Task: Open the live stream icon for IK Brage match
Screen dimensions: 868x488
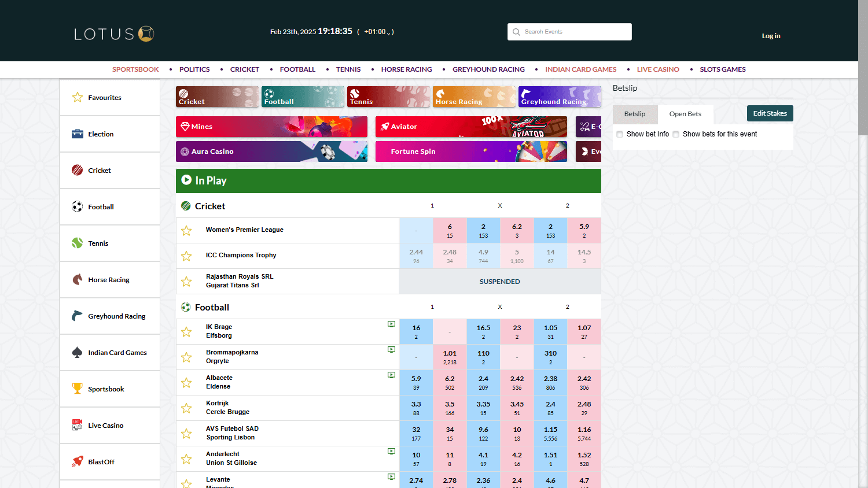Action: tap(391, 324)
